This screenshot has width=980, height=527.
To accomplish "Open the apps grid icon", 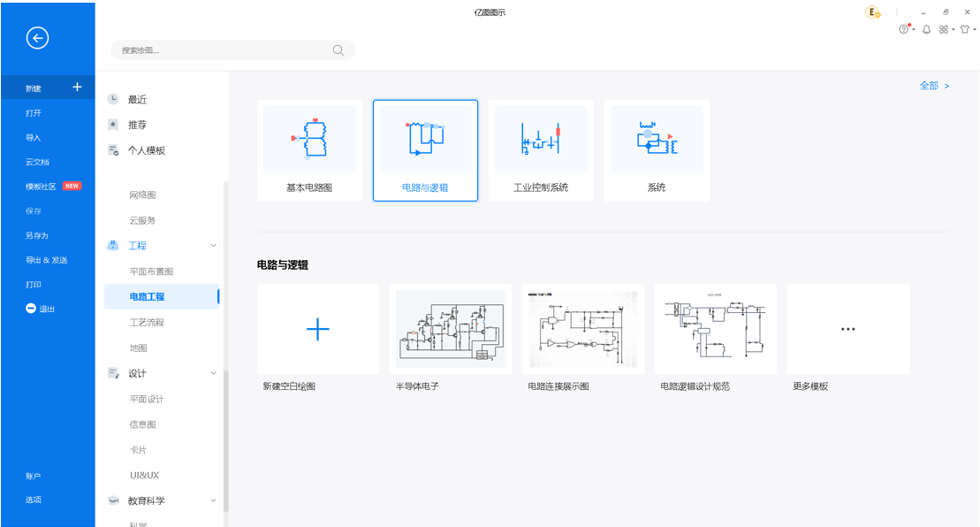I will pyautogui.click(x=944, y=29).
